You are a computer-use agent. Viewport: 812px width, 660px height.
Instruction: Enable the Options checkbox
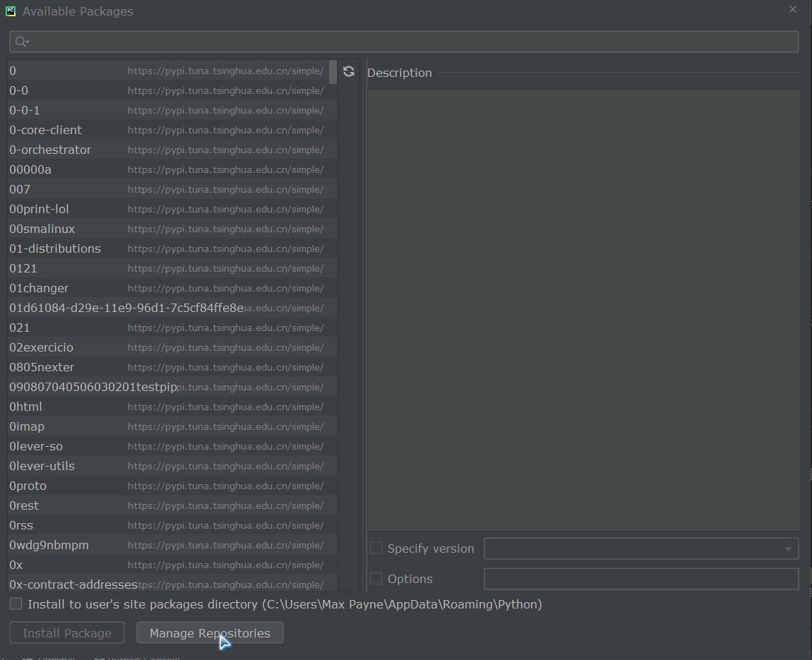coord(376,578)
